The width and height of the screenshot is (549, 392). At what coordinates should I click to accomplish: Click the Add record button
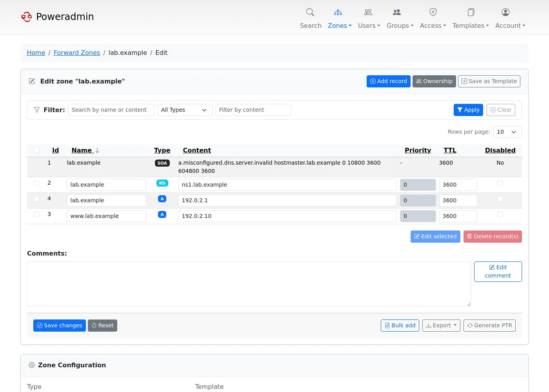point(389,81)
